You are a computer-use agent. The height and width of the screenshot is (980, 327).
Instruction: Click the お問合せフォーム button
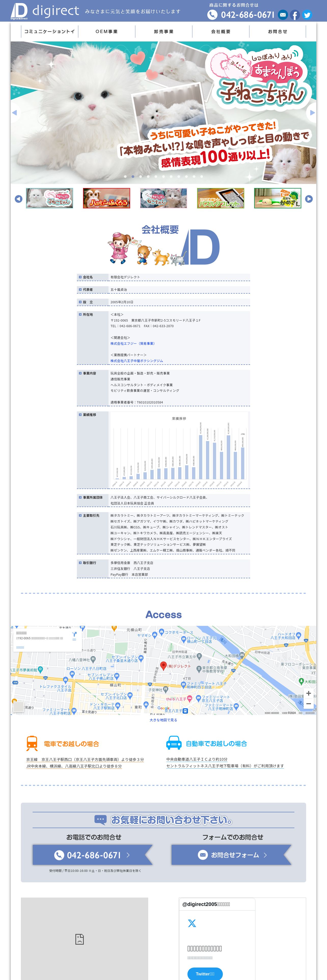231,855
